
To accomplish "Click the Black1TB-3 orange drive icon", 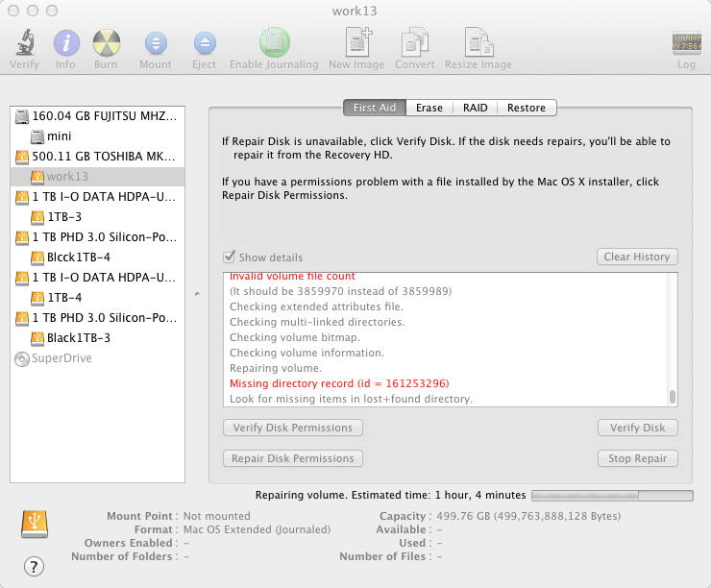I will point(37,338).
